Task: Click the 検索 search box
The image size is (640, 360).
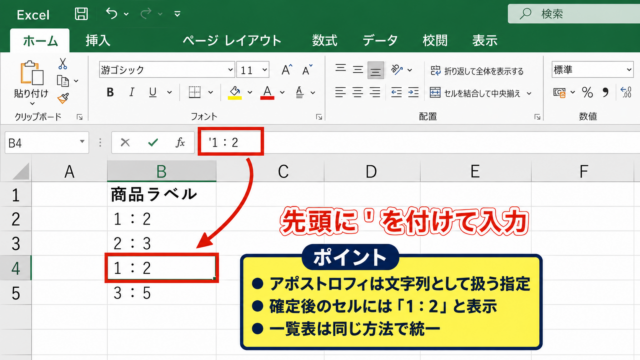Action: tap(574, 14)
